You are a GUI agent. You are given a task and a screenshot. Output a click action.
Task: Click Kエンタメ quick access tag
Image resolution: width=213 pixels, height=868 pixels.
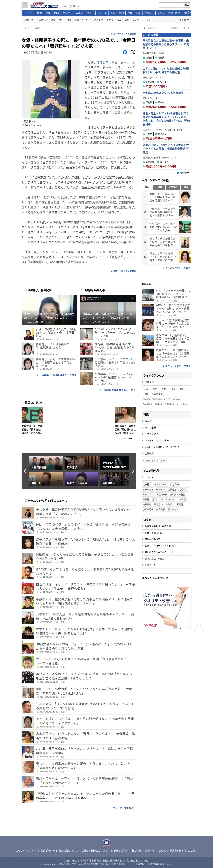pyautogui.click(x=181, y=404)
